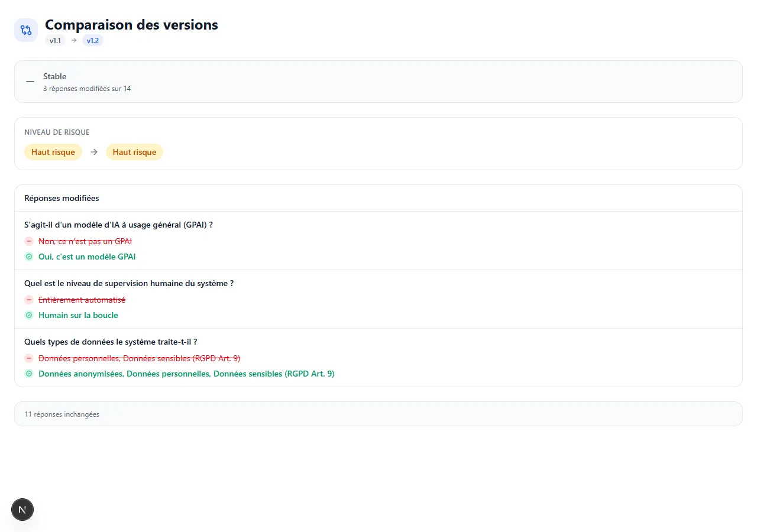Click the Haut risque badge after the arrow
Image resolution: width=757 pixels, height=532 pixels.
coord(134,152)
